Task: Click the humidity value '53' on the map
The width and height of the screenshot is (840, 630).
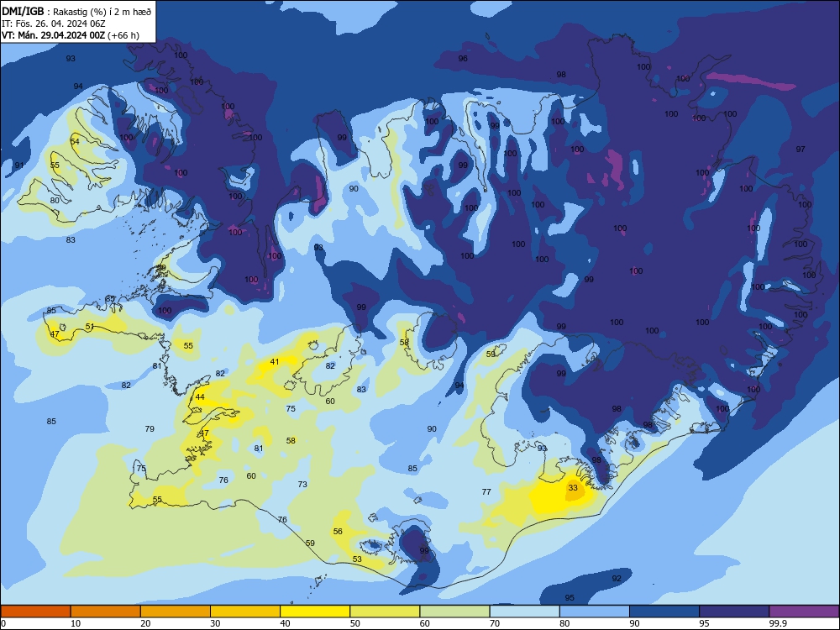Action: (x=357, y=559)
